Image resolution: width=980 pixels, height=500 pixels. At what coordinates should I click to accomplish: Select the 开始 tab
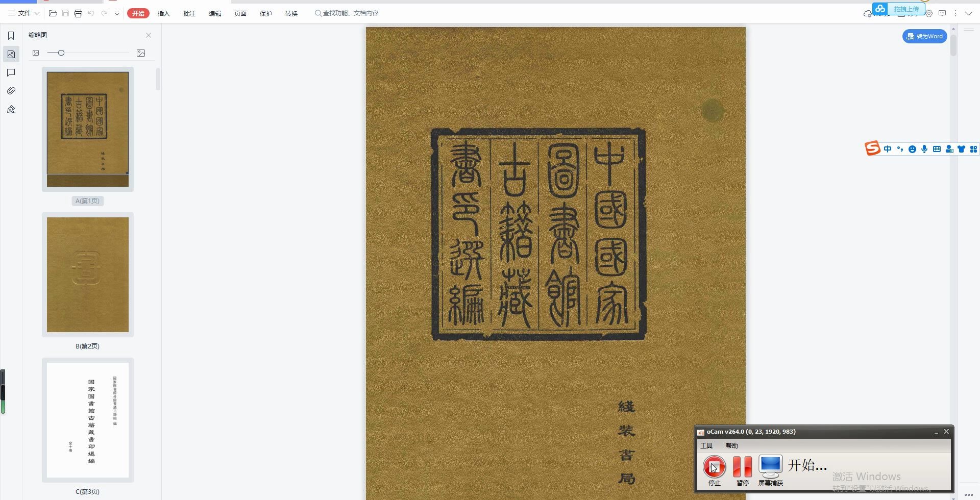138,13
